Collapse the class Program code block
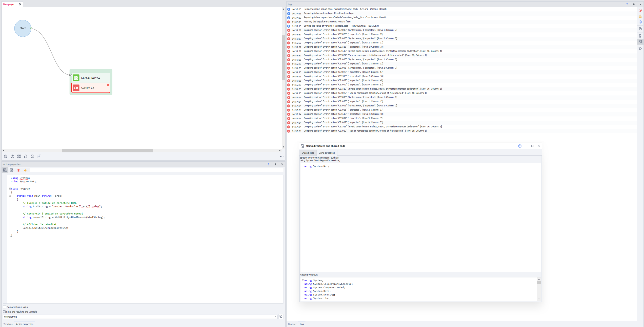This screenshot has height=327, width=644. pos(10,189)
